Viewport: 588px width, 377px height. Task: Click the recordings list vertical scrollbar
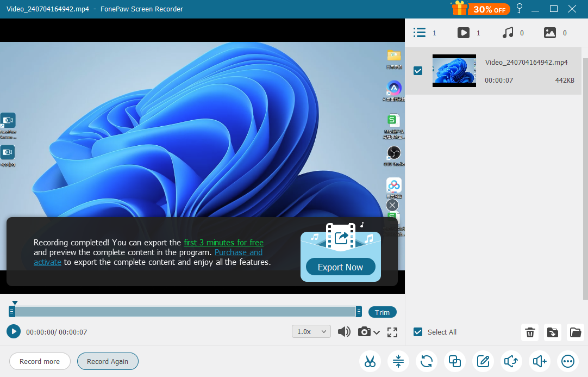(x=585, y=179)
